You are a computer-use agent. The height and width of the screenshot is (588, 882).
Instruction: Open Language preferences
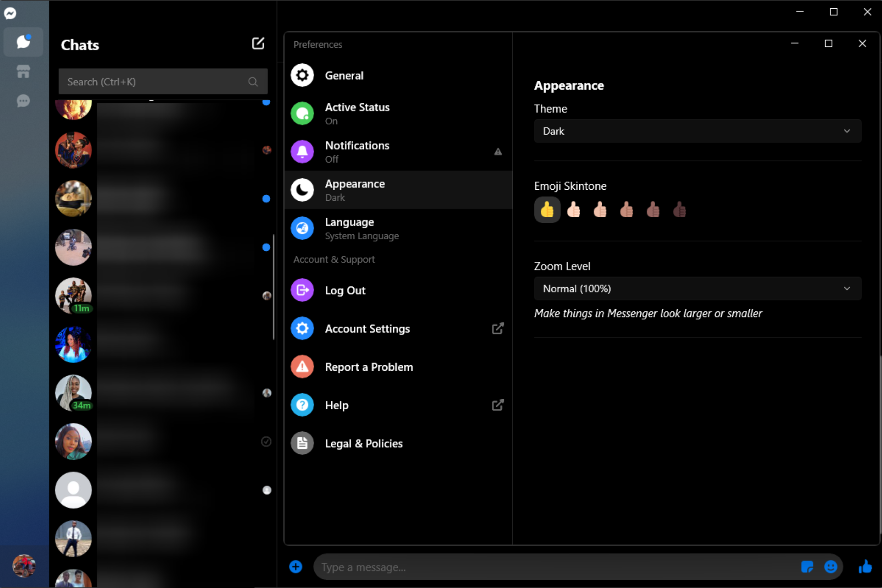[398, 228]
